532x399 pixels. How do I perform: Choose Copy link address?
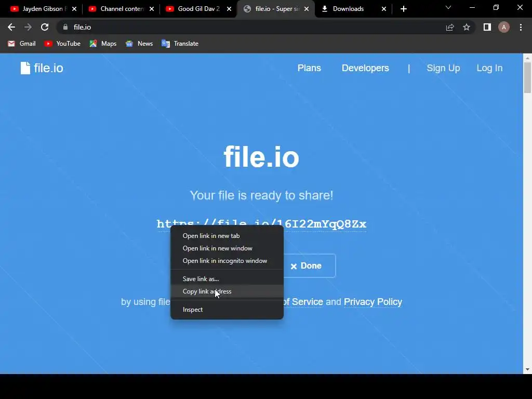pos(227,291)
